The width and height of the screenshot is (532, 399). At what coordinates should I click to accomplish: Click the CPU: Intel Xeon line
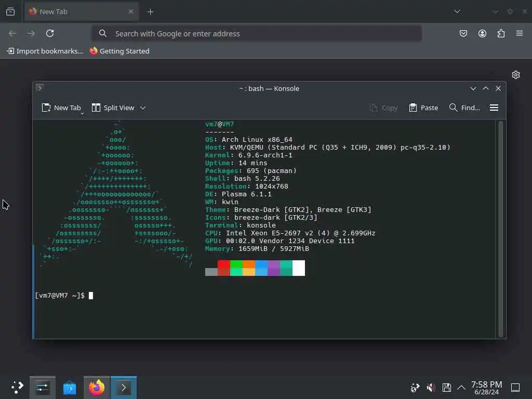coord(290,233)
